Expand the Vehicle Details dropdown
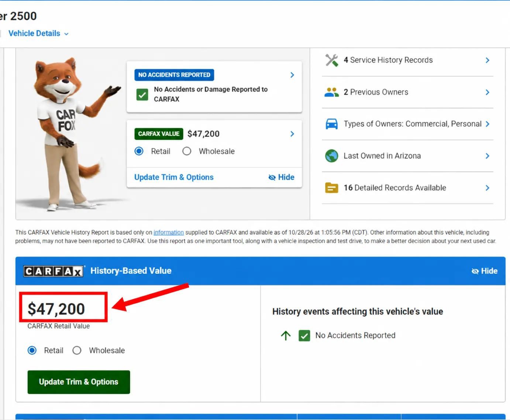 (38, 34)
